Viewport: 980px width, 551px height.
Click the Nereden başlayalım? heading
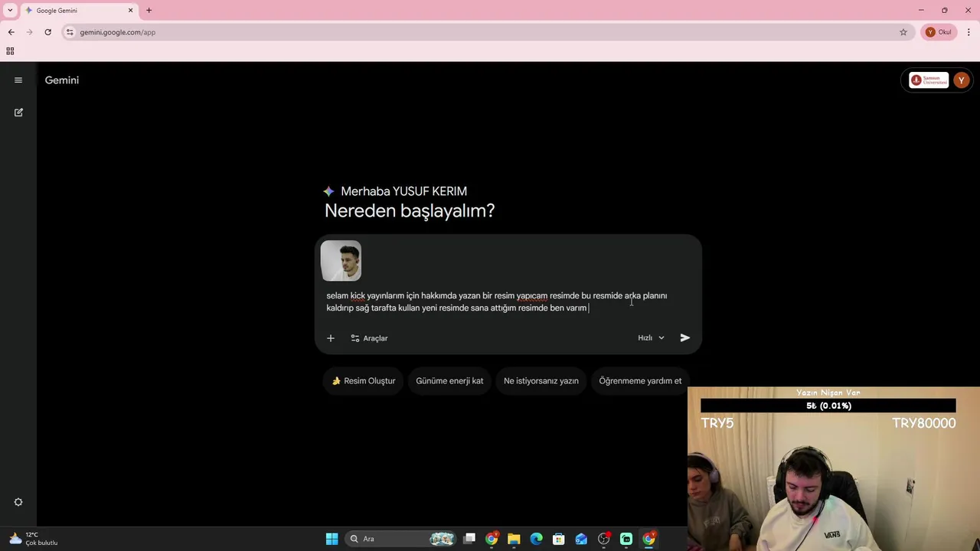410,211
